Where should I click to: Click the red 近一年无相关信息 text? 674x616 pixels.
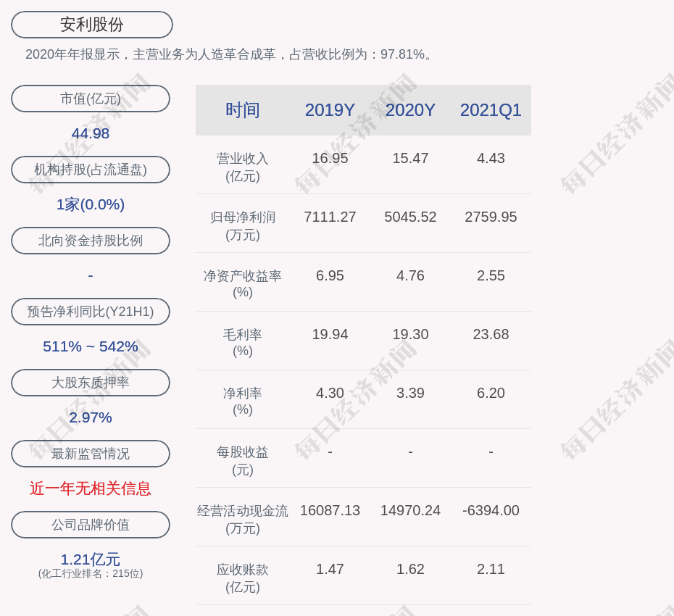(91, 488)
